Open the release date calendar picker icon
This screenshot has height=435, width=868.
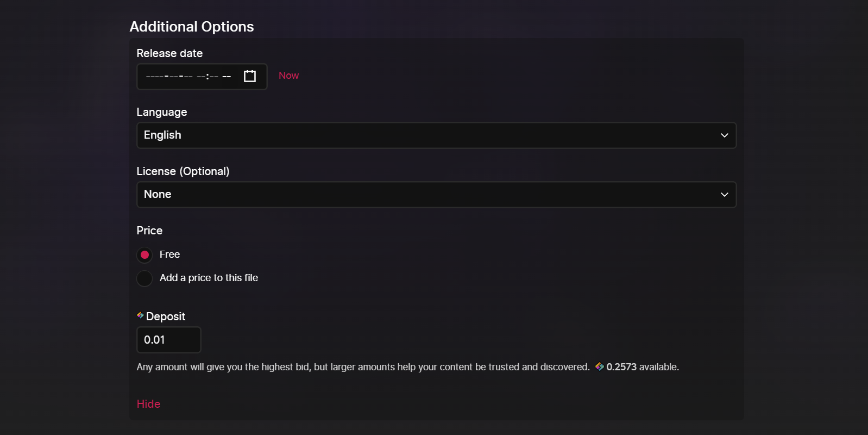tap(250, 76)
